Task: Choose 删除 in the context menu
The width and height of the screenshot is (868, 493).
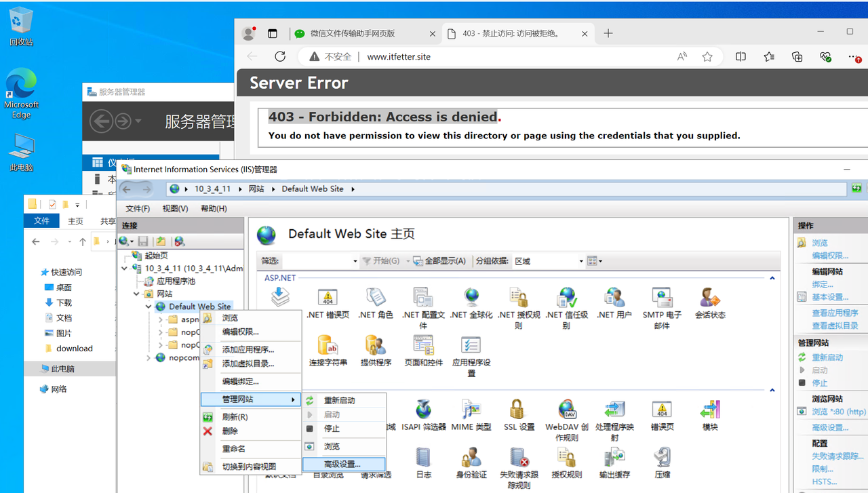Action: coord(251,431)
